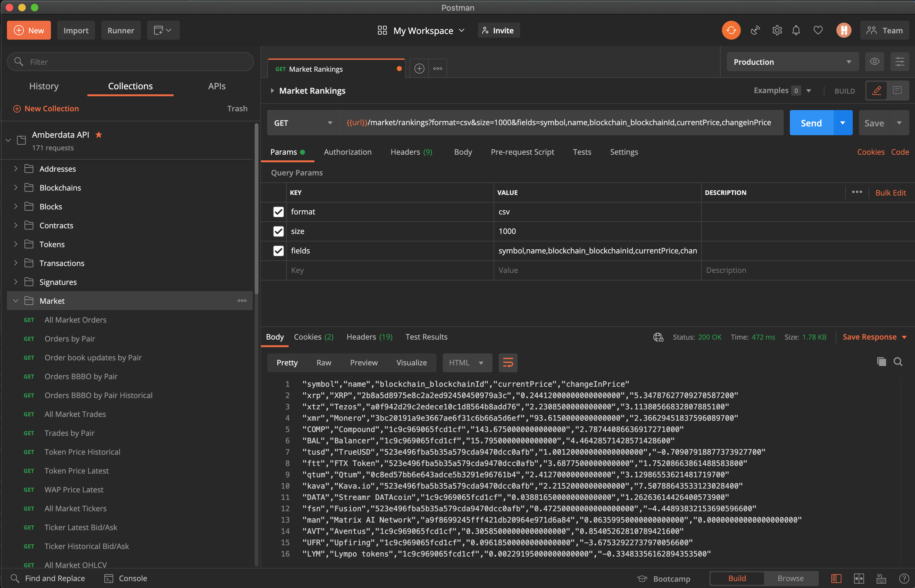Open the query params column options ellipsis
915x588 pixels.
coord(857,192)
